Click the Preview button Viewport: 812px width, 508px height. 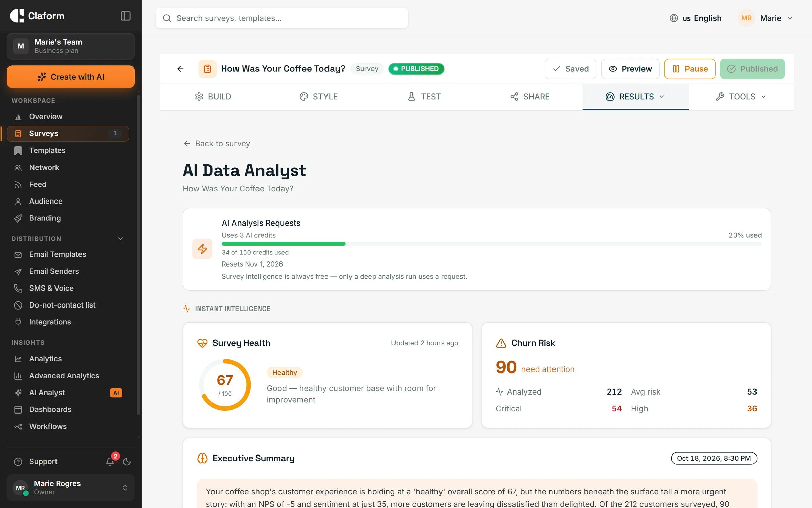click(630, 69)
